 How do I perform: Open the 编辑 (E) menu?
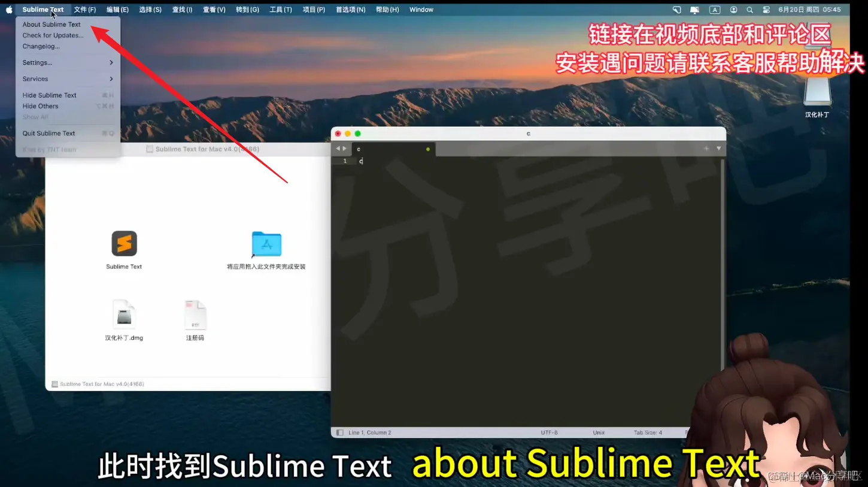117,10
